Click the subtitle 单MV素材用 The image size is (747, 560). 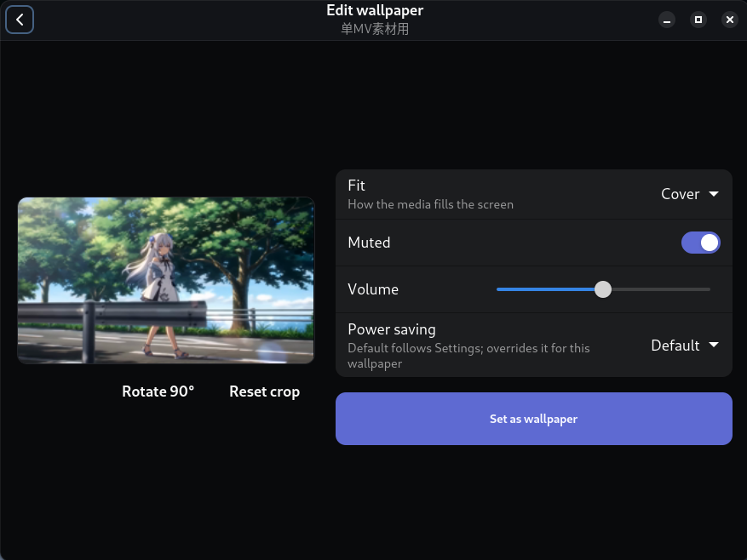click(375, 29)
